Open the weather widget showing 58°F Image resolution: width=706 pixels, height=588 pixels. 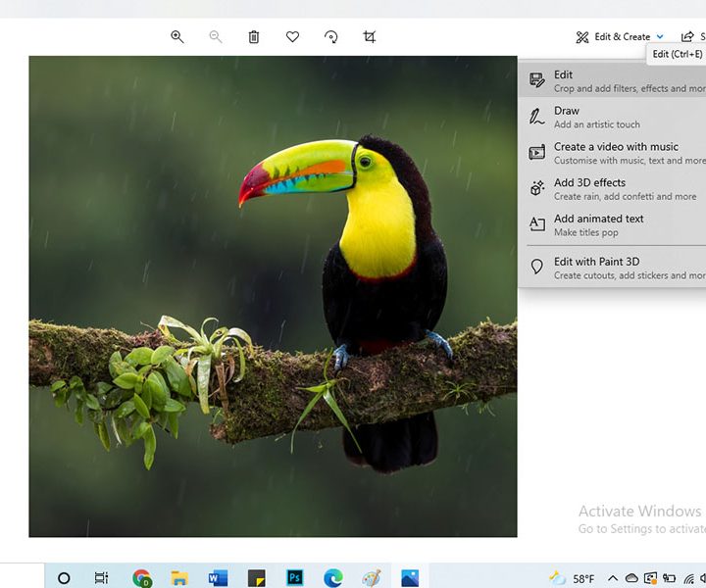pos(572,578)
